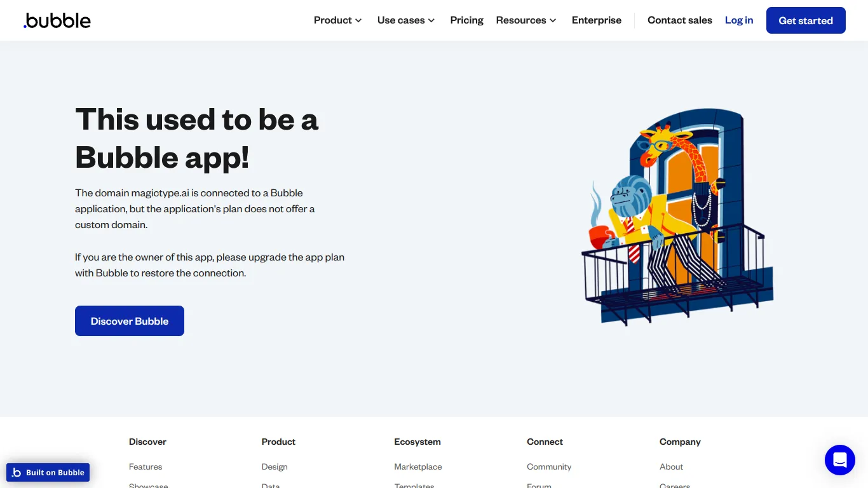Click the Product footer heading
Image resolution: width=868 pixels, height=488 pixels.
click(x=278, y=442)
